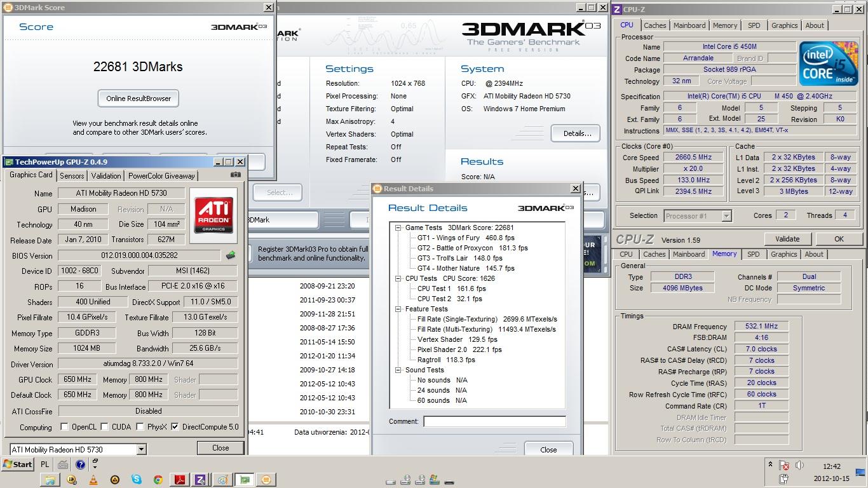Image resolution: width=868 pixels, height=488 pixels.
Task: Open VLC media player from the taskbar
Action: 93,480
